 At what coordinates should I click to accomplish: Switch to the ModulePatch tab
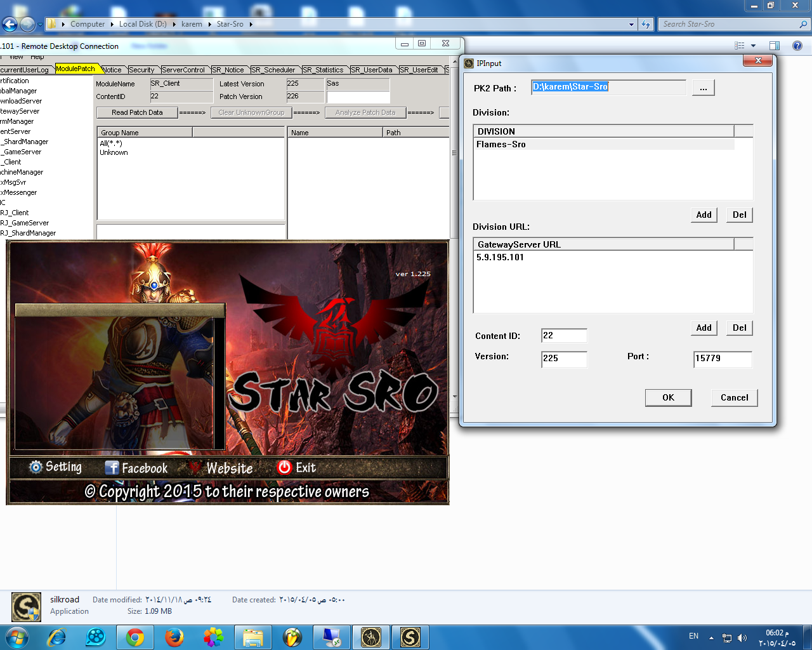pyautogui.click(x=75, y=69)
